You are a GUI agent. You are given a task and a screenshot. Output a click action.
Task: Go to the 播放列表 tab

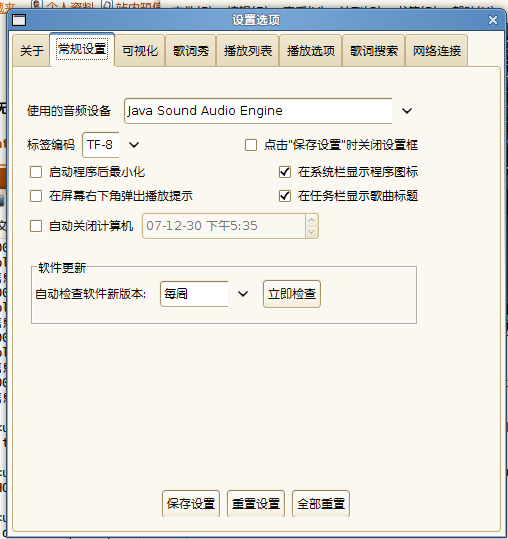(248, 51)
